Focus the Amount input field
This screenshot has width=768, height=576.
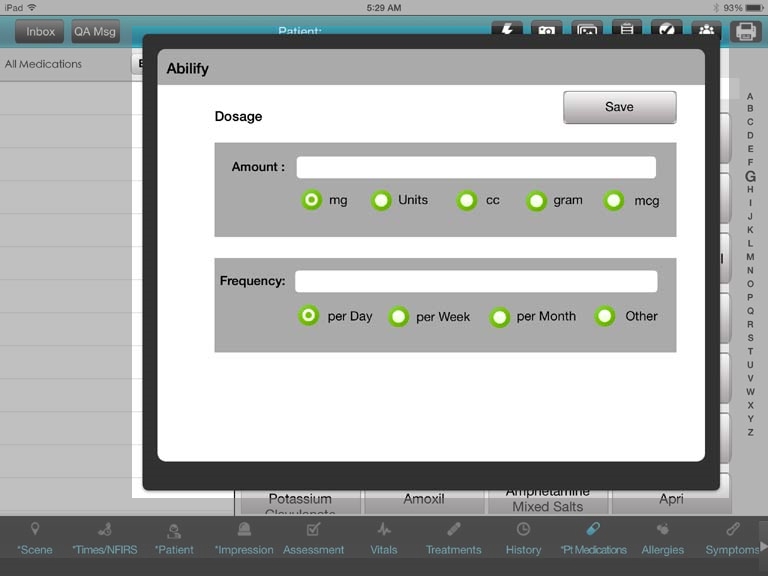coord(476,167)
